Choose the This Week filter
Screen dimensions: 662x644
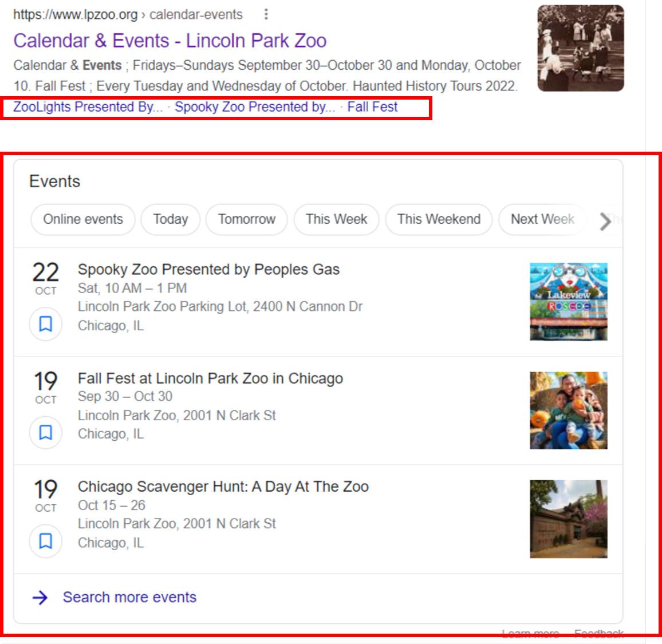tap(337, 219)
